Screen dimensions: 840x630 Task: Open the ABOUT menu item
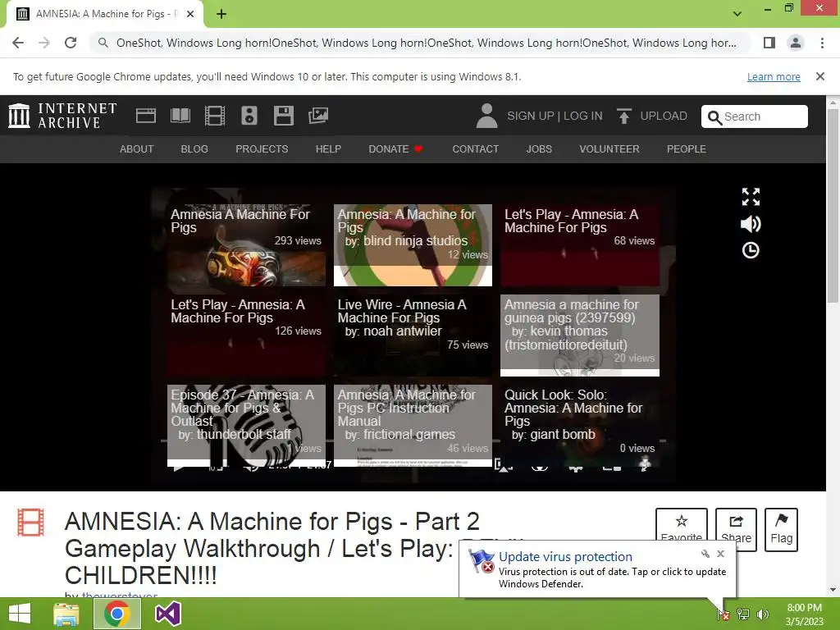coord(137,149)
